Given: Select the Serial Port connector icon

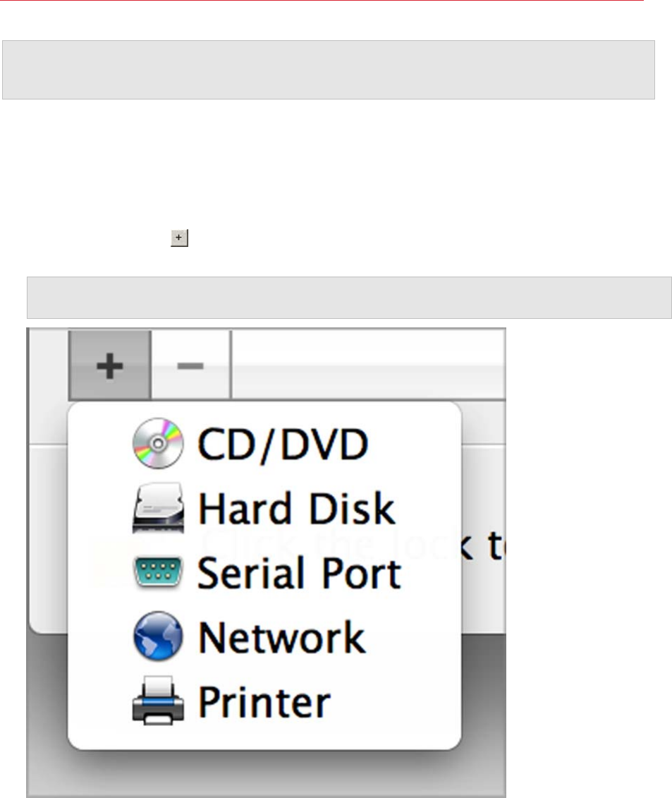Looking at the screenshot, I should 158,572.
